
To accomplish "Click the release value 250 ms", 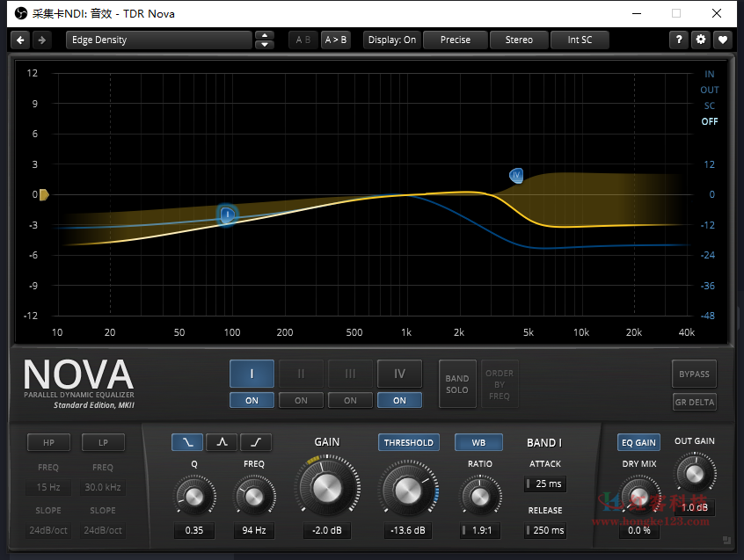I will (545, 530).
